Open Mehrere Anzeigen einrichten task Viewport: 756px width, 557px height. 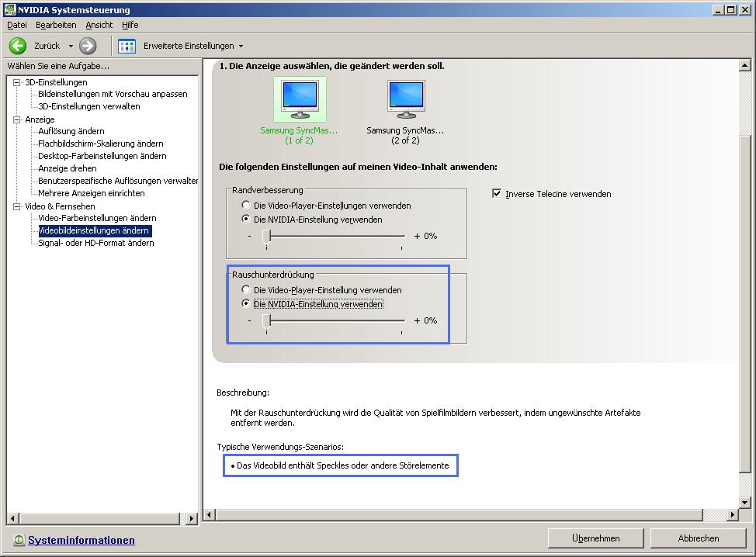92,193
